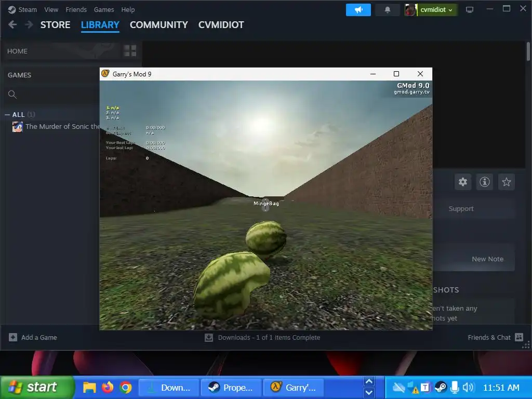Click the Friends & Chat icon
The image size is (532, 399).
pyautogui.click(x=519, y=337)
